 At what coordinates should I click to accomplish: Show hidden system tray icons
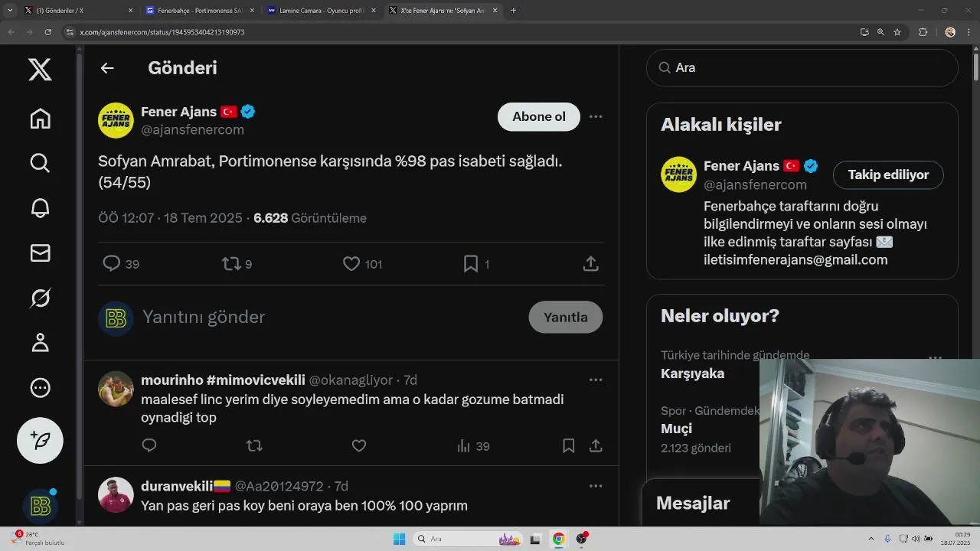click(x=871, y=539)
